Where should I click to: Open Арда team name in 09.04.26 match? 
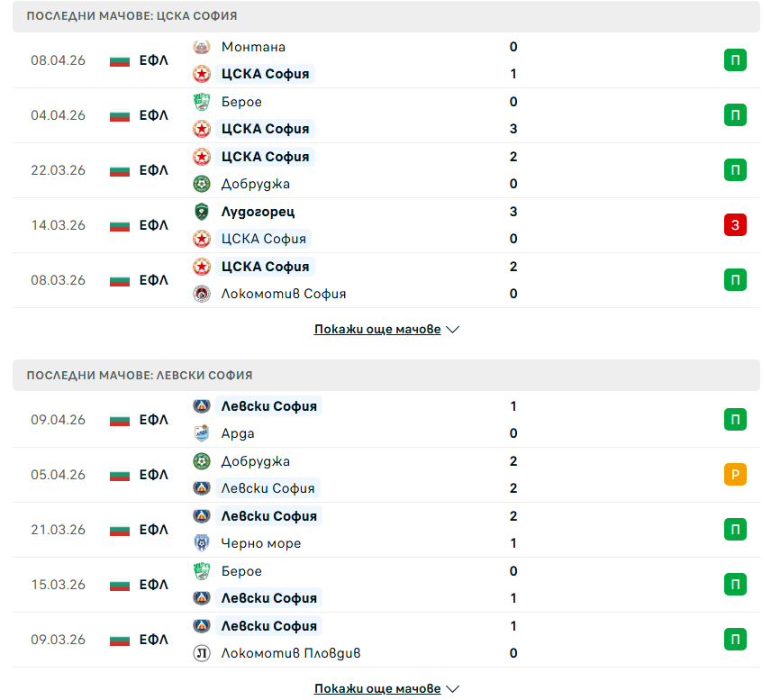point(238,433)
